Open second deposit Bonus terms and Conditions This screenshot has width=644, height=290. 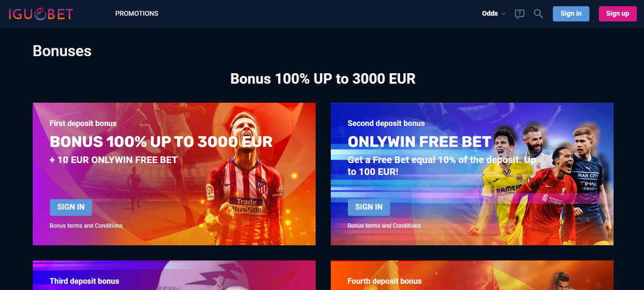[x=384, y=226]
